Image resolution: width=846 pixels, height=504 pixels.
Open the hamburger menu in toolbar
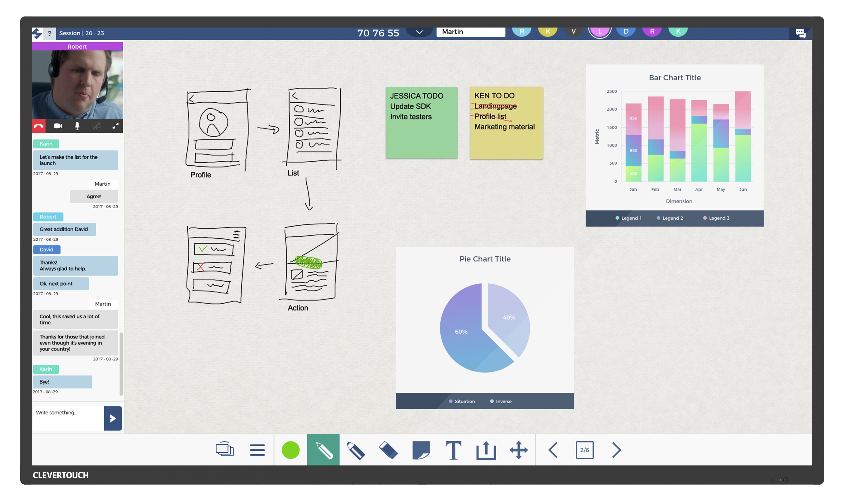tap(257, 450)
